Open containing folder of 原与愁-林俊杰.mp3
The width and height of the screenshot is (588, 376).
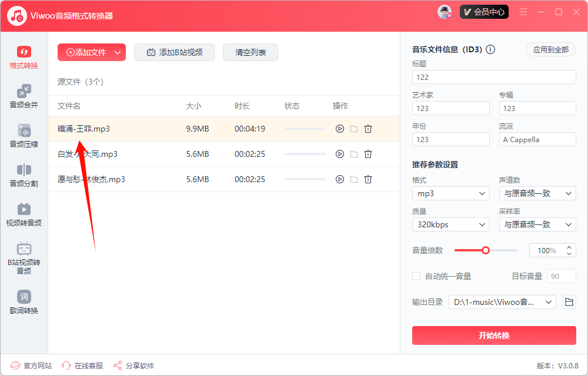click(353, 179)
